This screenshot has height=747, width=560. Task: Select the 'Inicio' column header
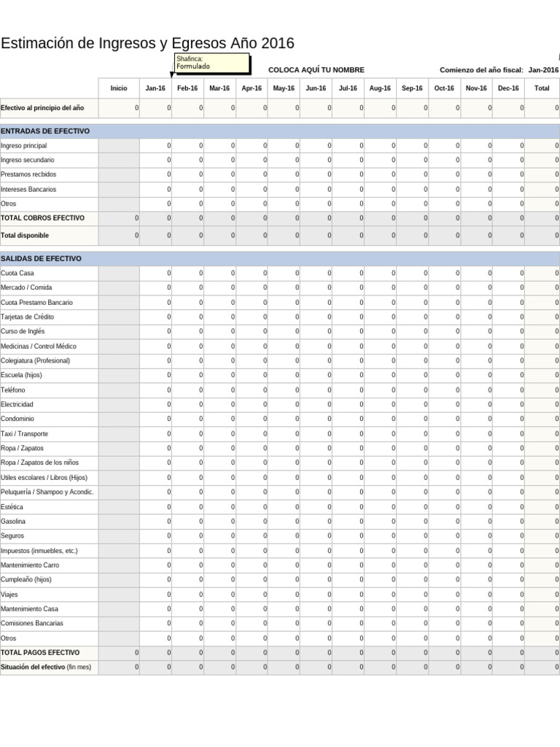coord(119,88)
